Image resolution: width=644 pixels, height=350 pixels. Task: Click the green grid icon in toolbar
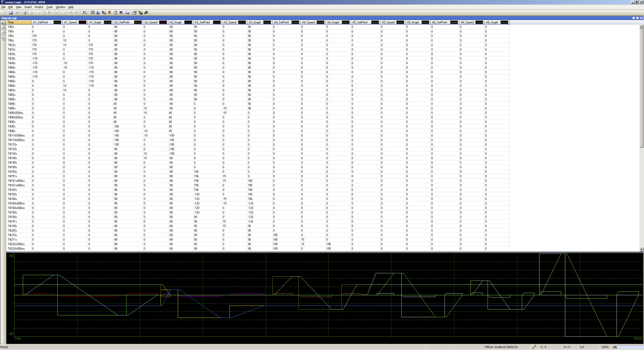(x=92, y=13)
